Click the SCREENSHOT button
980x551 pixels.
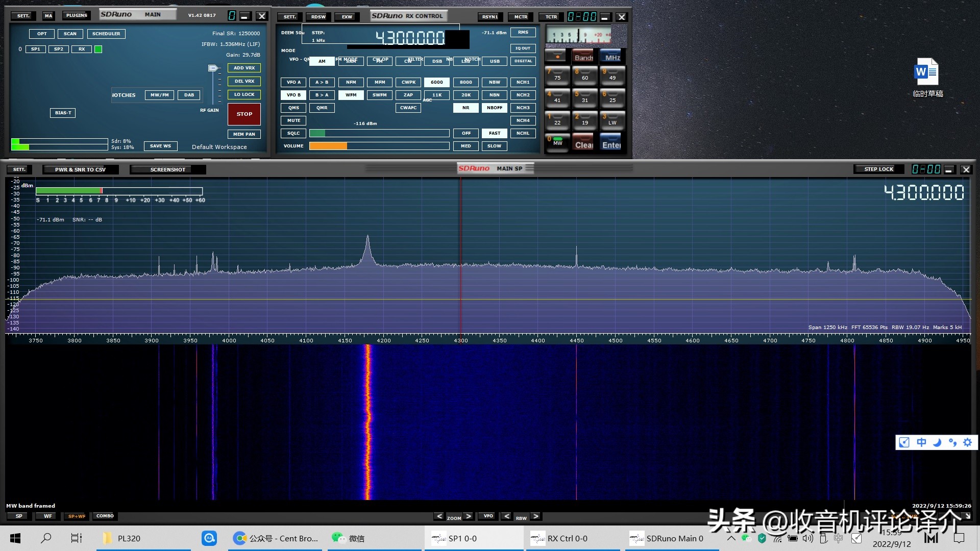tap(168, 169)
